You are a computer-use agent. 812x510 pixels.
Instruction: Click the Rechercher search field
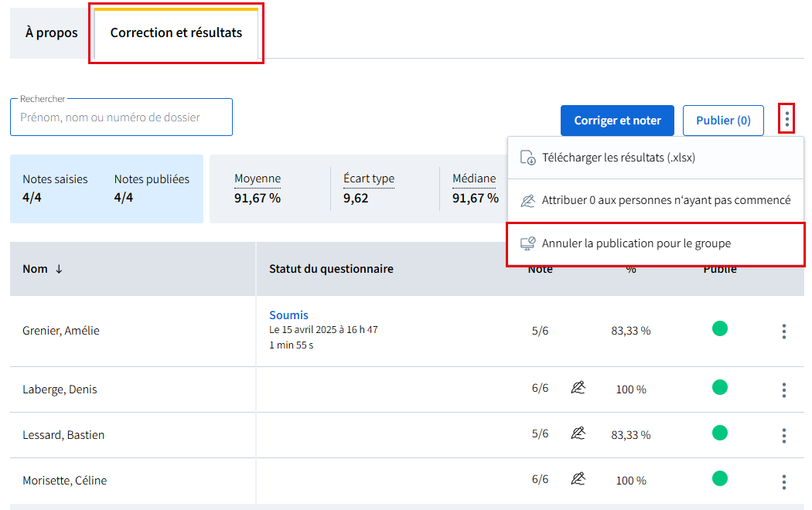tap(121, 117)
